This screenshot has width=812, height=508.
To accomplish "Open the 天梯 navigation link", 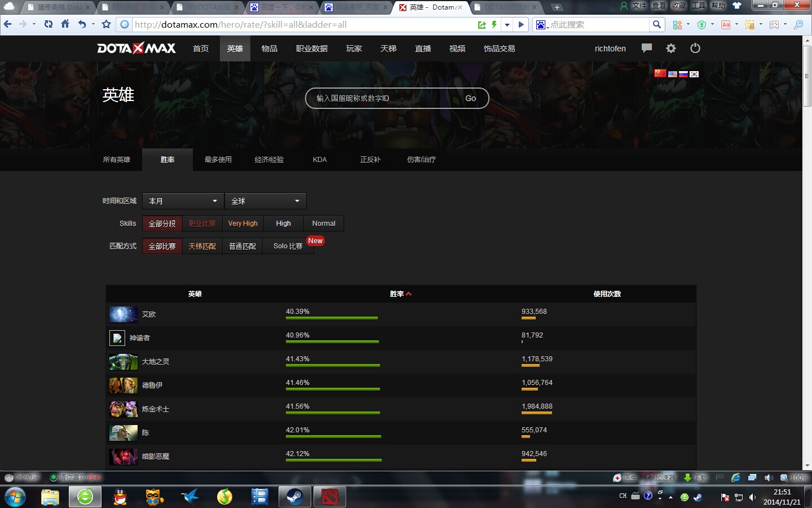I will [389, 49].
